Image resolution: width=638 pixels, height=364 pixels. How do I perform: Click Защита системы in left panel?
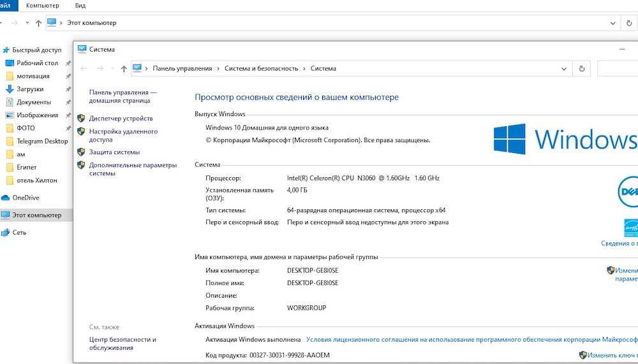click(114, 152)
